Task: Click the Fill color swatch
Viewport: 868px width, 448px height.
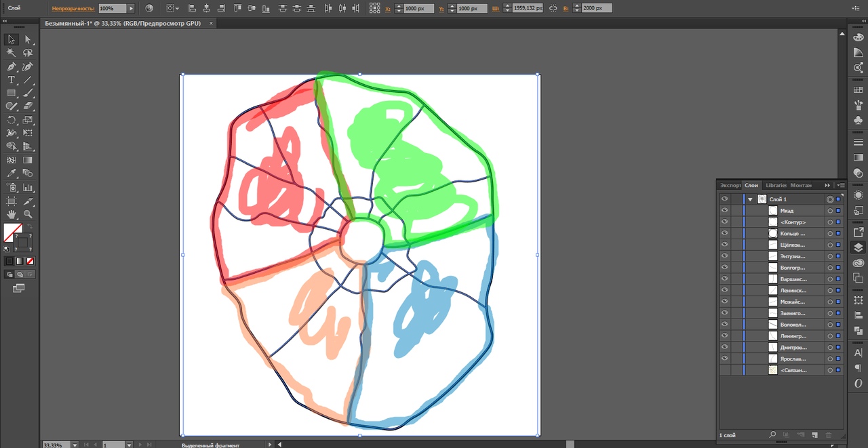Action: coord(12,232)
